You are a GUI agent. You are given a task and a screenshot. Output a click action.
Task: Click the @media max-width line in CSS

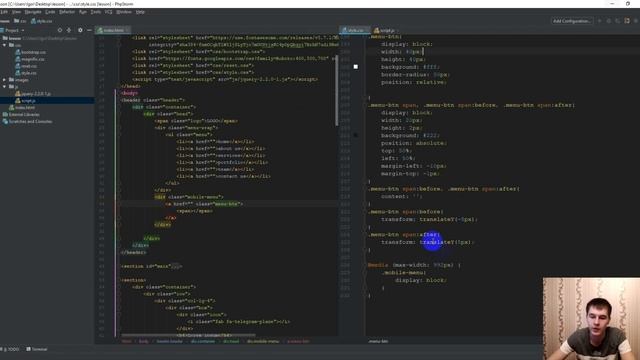click(x=414, y=265)
